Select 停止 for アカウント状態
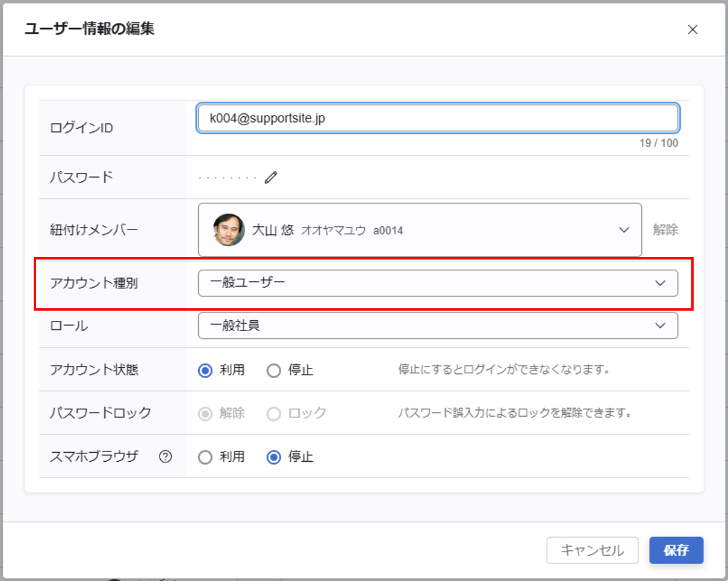728x581 pixels. [274, 370]
